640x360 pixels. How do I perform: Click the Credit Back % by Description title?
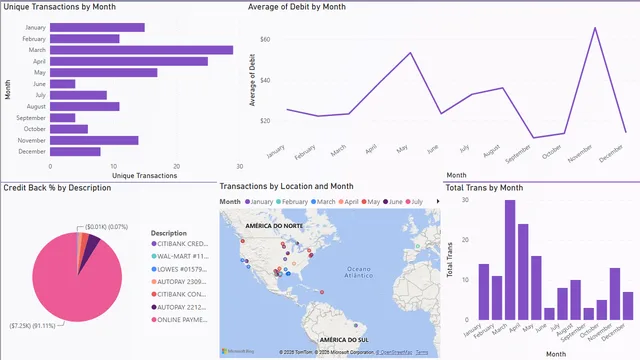[57, 188]
